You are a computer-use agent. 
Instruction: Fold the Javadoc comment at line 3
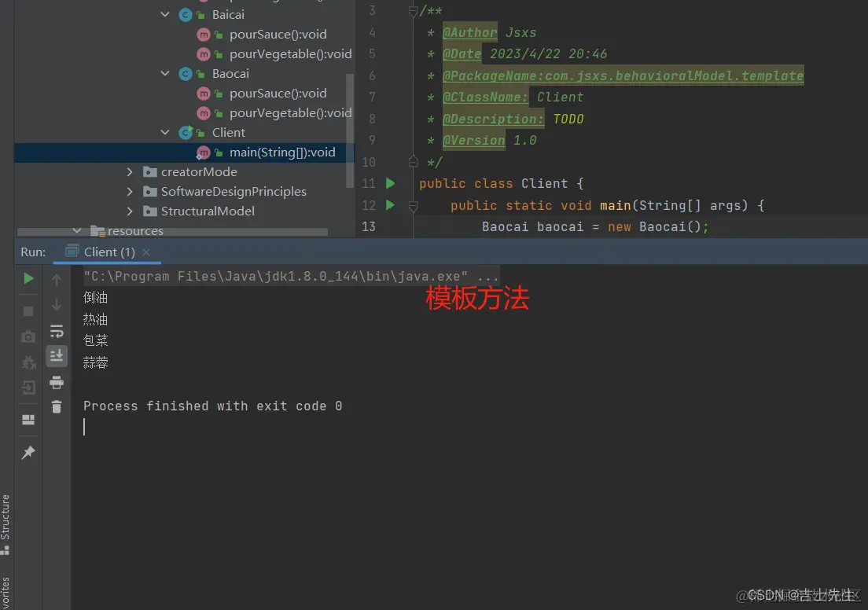[413, 10]
